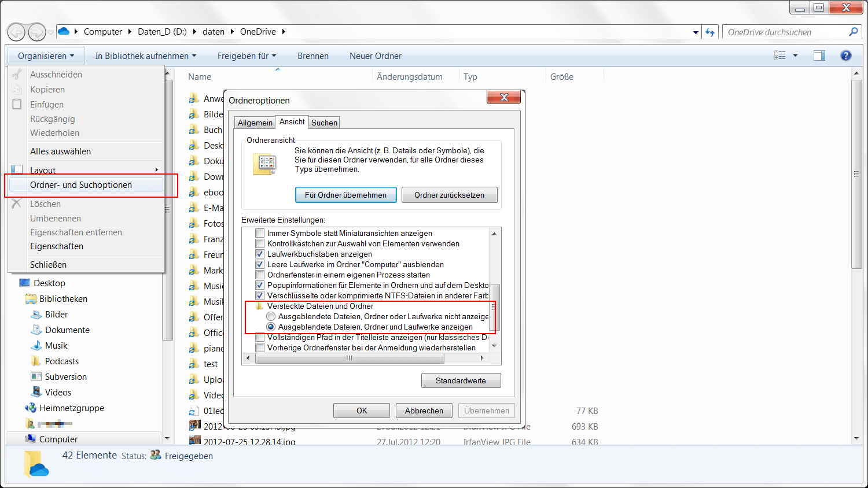Open the address bar history dropdown arrow
The height and width of the screenshot is (488, 868).
[696, 32]
